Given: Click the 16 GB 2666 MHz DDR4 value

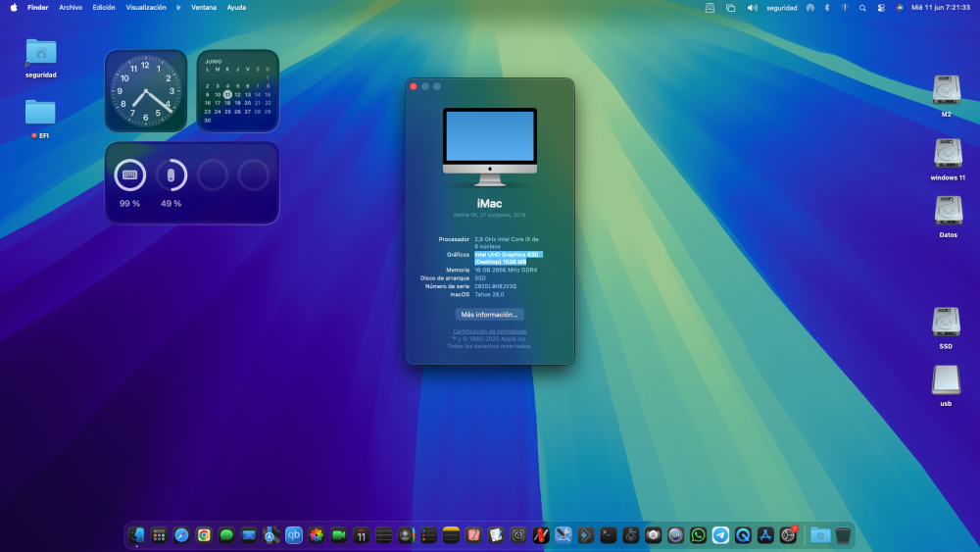Looking at the screenshot, I should (506, 270).
